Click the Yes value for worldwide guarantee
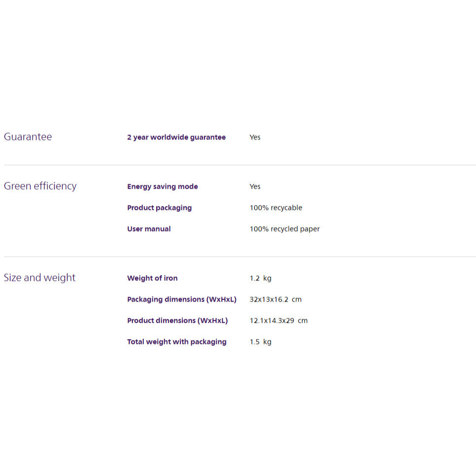Image resolution: width=476 pixels, height=476 pixels. click(255, 137)
